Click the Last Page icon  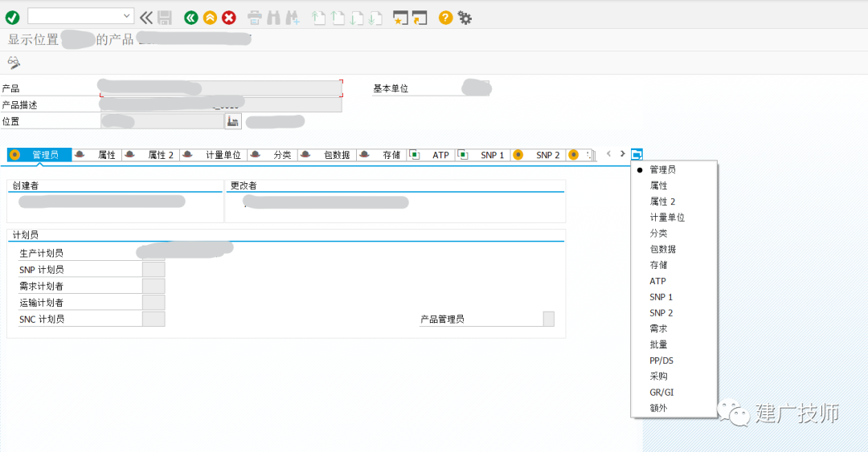(375, 18)
